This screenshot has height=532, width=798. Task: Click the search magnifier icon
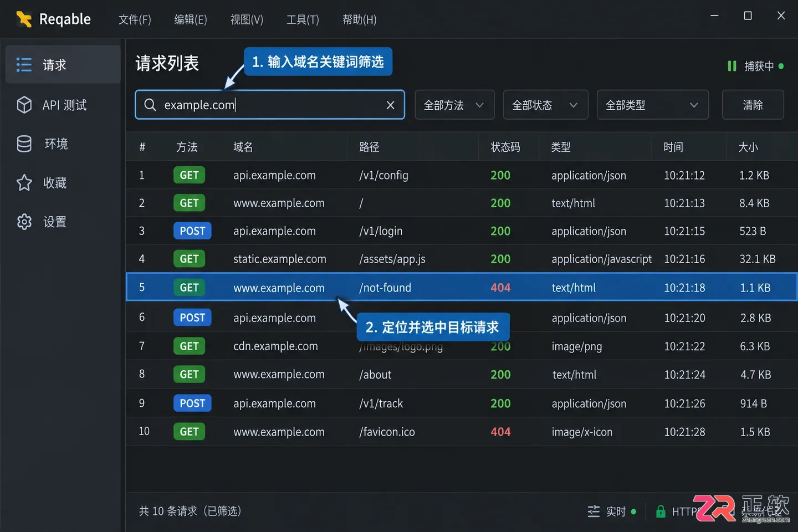coord(150,105)
